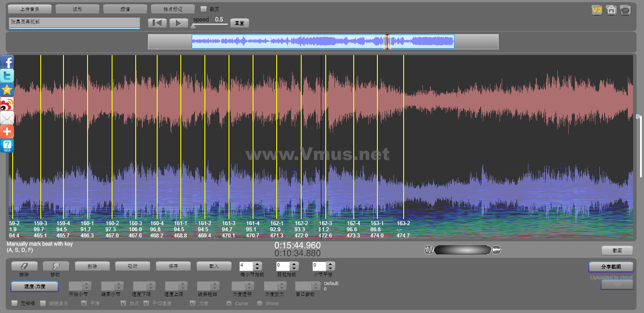Toggle the 无嘀嗒 no-tick checkbox
This screenshot has height=313, width=644.
point(14,303)
